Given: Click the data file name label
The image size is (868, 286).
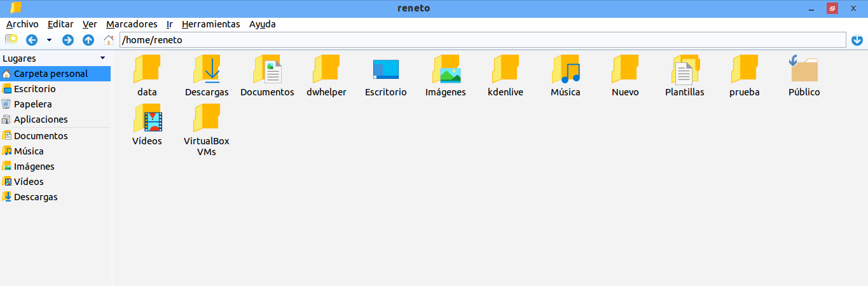Looking at the screenshot, I should (x=147, y=92).
